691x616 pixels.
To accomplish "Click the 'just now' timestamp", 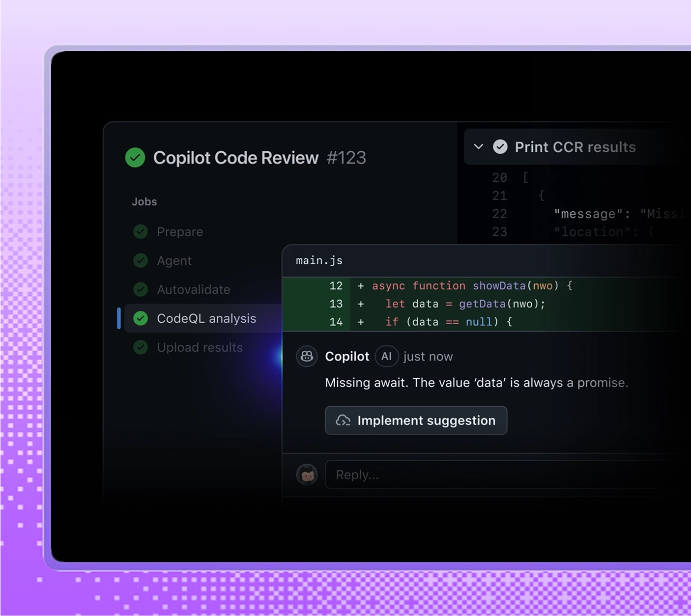I will coord(428,357).
